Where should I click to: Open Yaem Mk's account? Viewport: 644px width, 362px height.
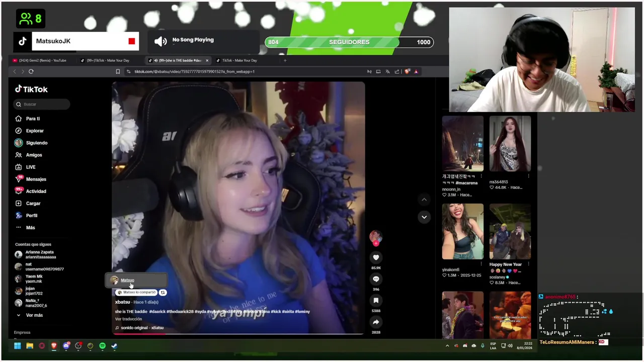(x=29, y=279)
